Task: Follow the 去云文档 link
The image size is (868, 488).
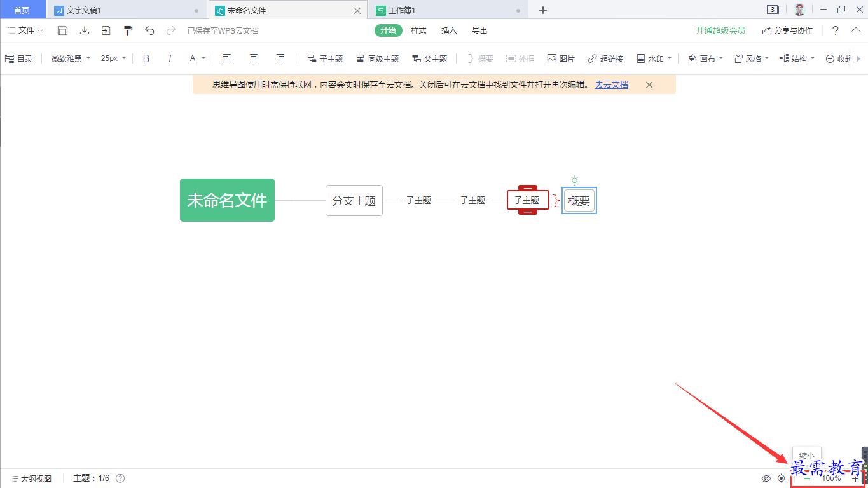Action: point(611,85)
